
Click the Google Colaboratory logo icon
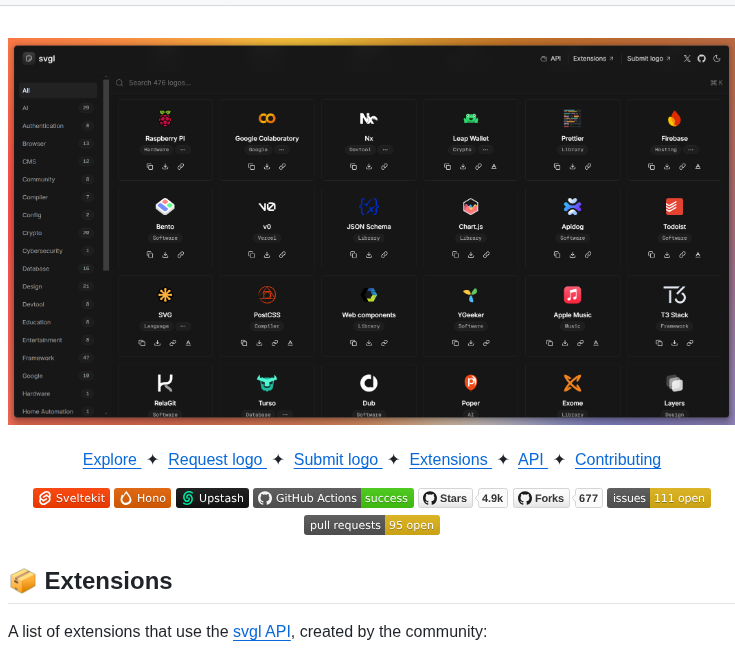(x=267, y=118)
